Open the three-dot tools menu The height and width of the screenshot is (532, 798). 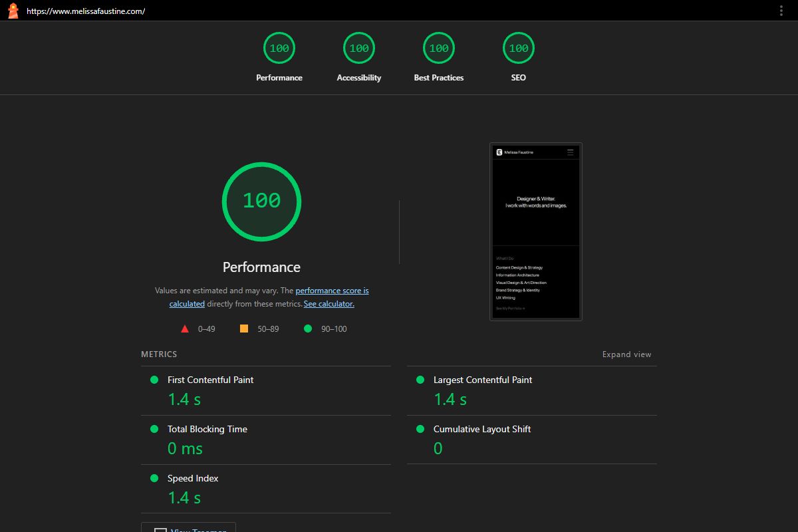pyautogui.click(x=781, y=11)
